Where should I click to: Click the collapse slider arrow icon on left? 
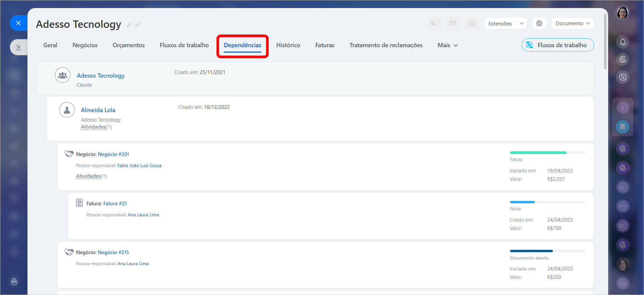click(x=18, y=47)
